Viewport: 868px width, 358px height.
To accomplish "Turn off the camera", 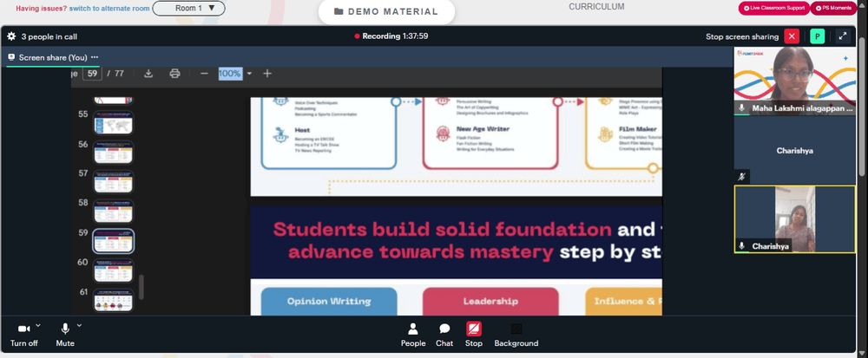I will point(23,335).
